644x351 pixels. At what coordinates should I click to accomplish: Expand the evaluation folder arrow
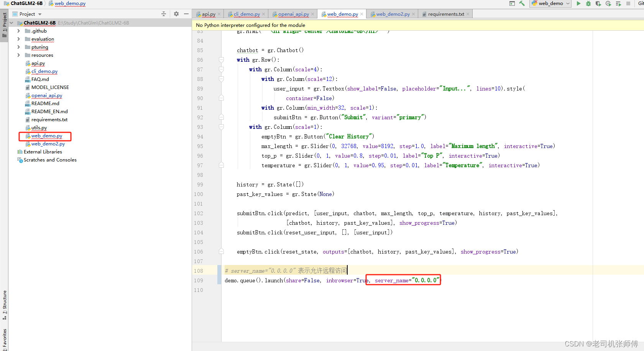tap(18, 39)
